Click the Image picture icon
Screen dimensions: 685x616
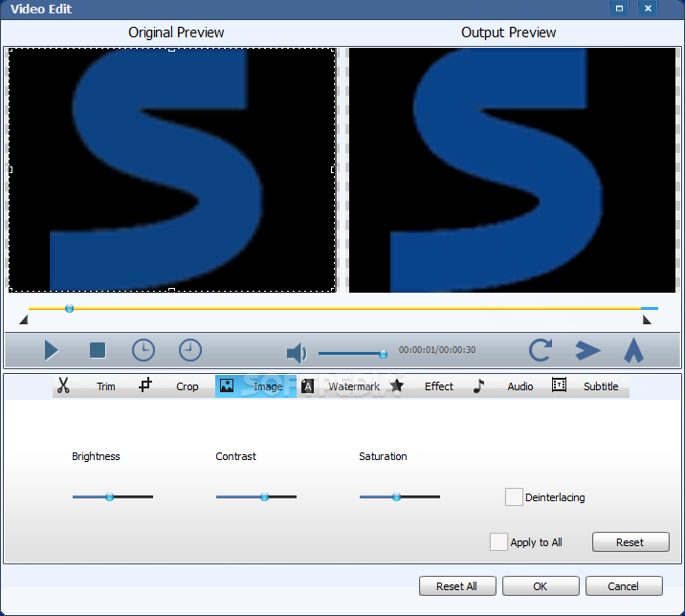point(227,385)
